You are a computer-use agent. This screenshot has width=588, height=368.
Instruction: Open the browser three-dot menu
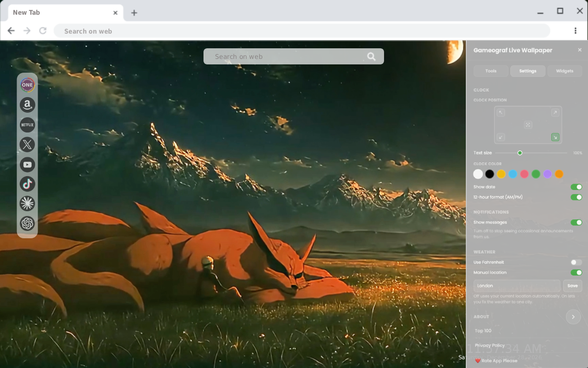pyautogui.click(x=575, y=31)
